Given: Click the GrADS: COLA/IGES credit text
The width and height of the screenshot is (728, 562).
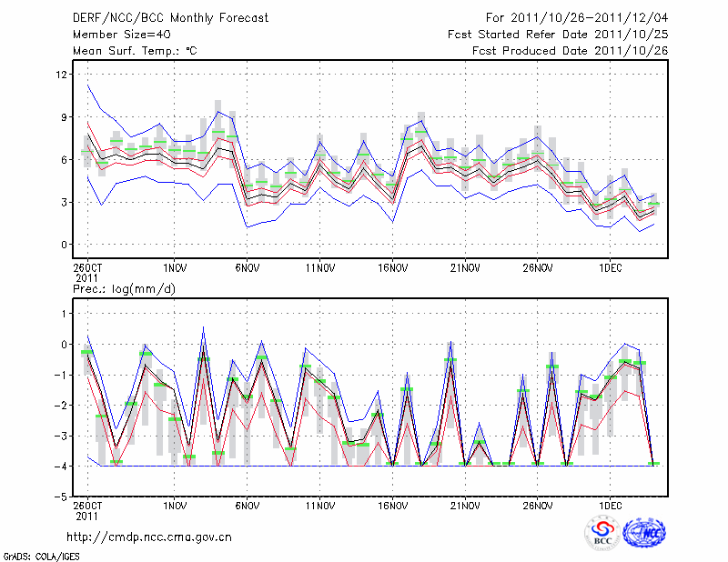Looking at the screenshot, I should pyautogui.click(x=42, y=555).
